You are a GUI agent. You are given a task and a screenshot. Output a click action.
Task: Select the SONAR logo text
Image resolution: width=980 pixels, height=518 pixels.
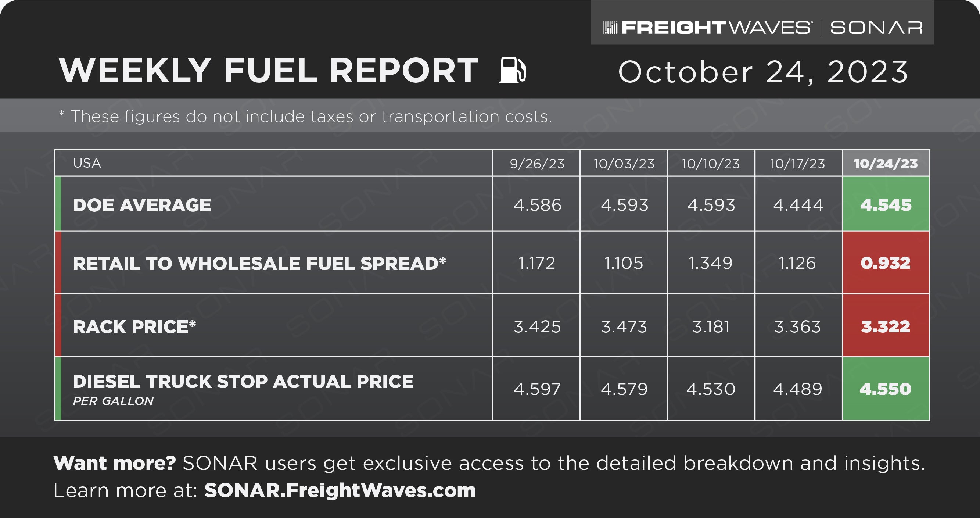coord(876,28)
